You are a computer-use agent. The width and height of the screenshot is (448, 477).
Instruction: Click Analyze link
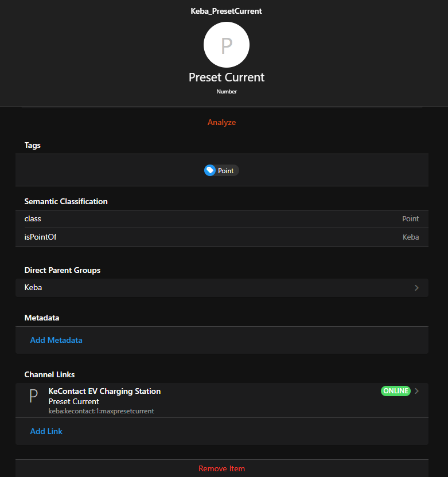[221, 122]
